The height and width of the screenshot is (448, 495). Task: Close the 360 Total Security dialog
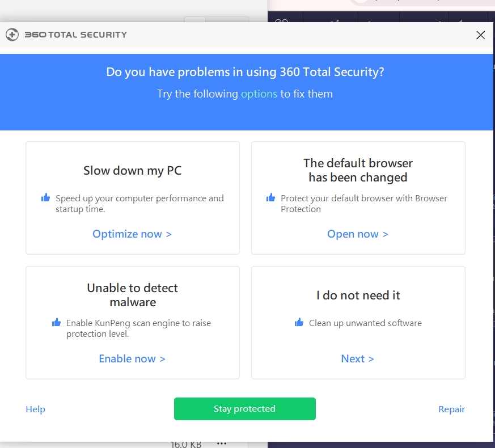tap(480, 35)
